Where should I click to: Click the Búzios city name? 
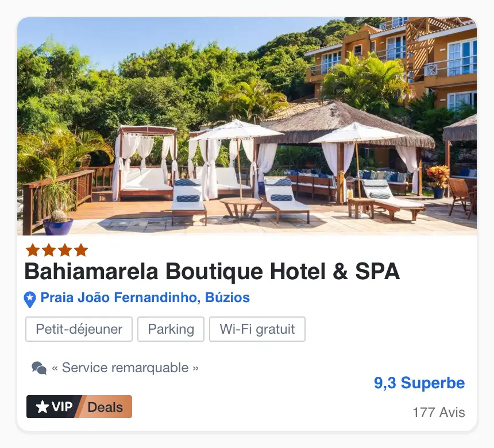[227, 298]
